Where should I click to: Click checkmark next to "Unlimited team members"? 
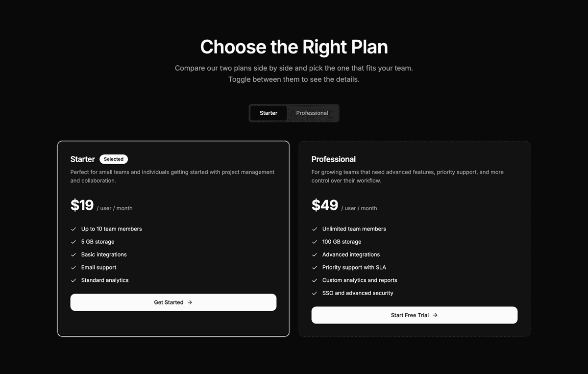pos(314,228)
